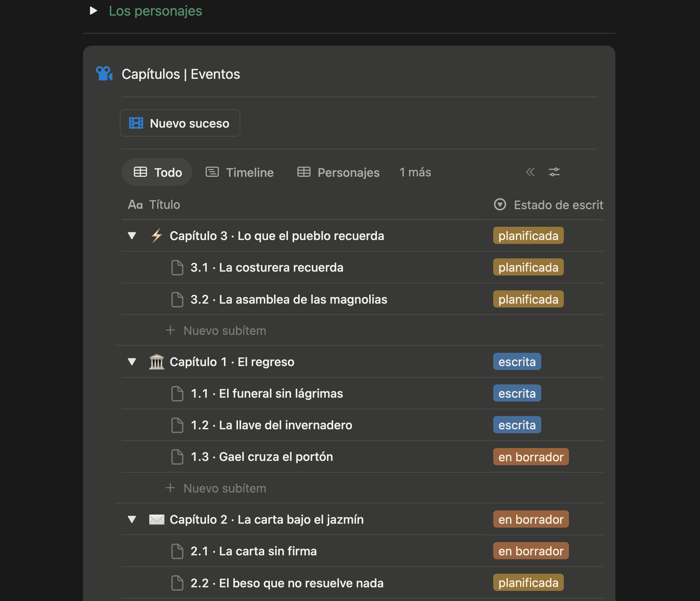This screenshot has width=700, height=601.
Task: Click the page icon for 3.1 La costurera recuerda
Action: [177, 267]
